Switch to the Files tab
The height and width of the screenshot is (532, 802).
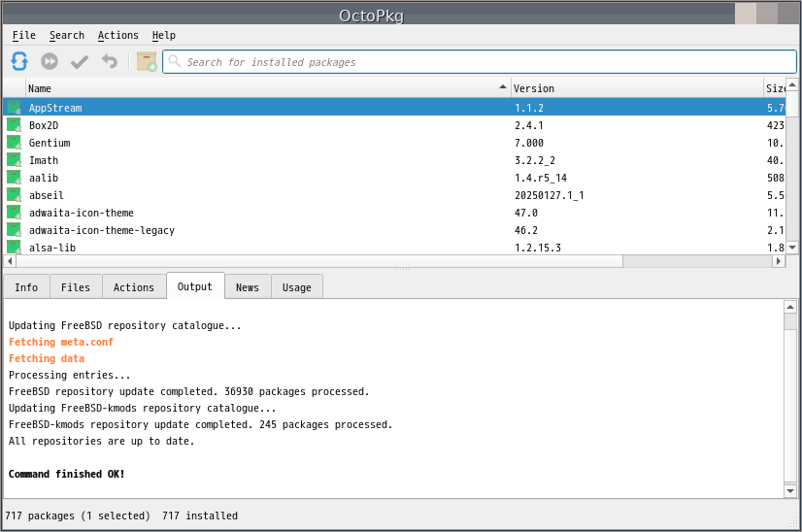76,287
